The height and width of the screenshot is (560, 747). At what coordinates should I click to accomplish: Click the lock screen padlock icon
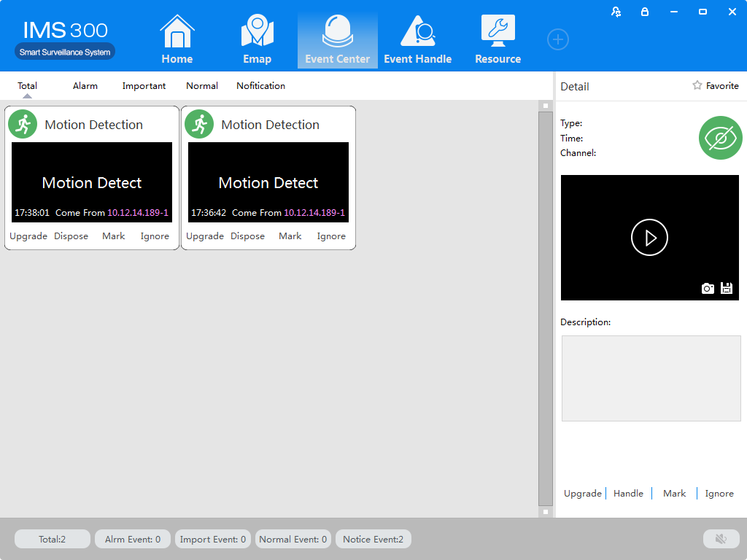click(x=644, y=12)
